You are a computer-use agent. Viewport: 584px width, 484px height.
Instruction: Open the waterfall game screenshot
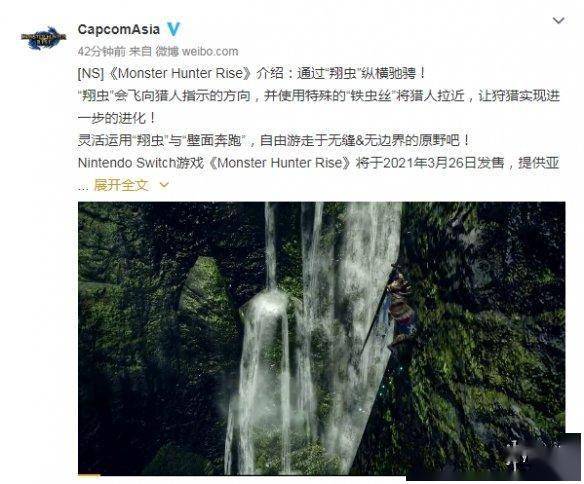(x=322, y=338)
